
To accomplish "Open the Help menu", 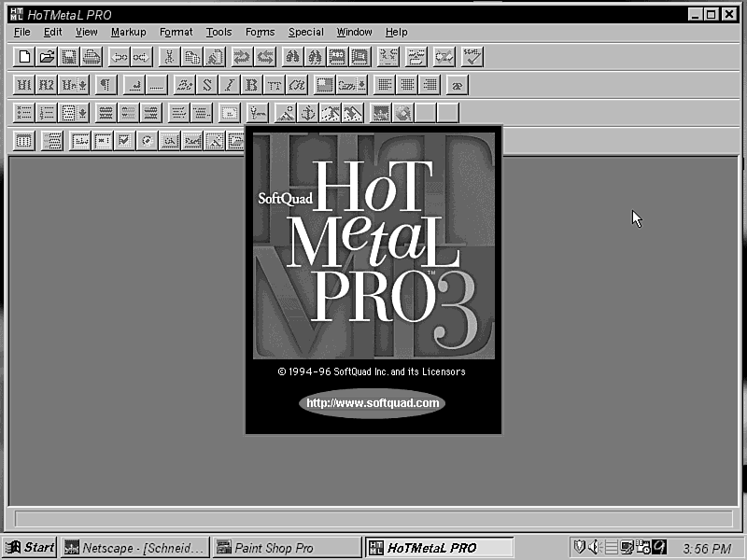I will point(396,32).
